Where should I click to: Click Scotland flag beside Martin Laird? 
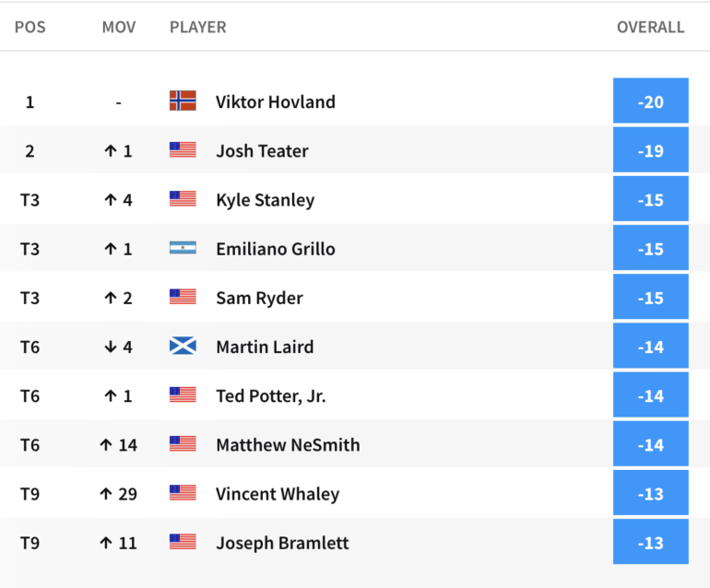(x=183, y=346)
